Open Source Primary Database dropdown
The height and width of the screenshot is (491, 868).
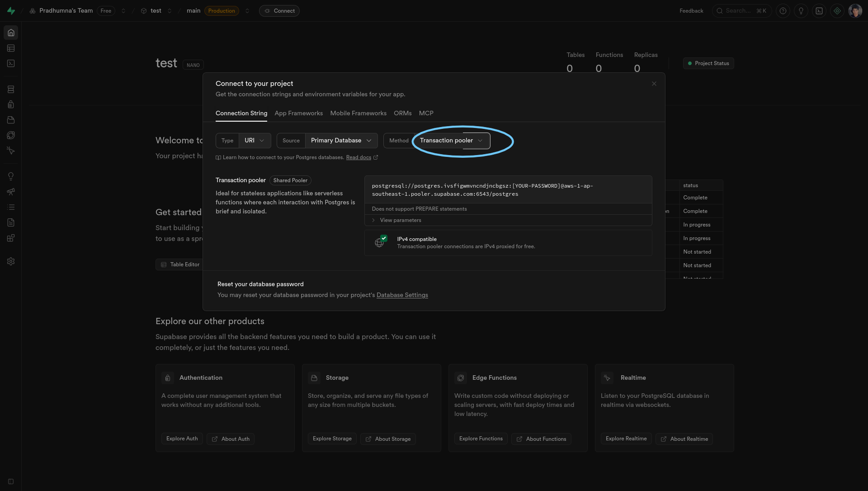[x=341, y=141]
